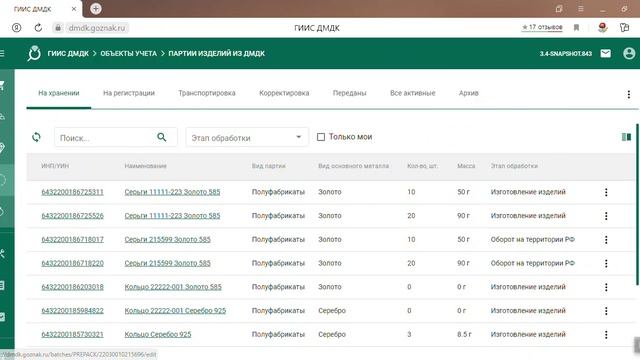Open link 6432200186203018
This screenshot has height=360, width=640.
tap(72, 287)
